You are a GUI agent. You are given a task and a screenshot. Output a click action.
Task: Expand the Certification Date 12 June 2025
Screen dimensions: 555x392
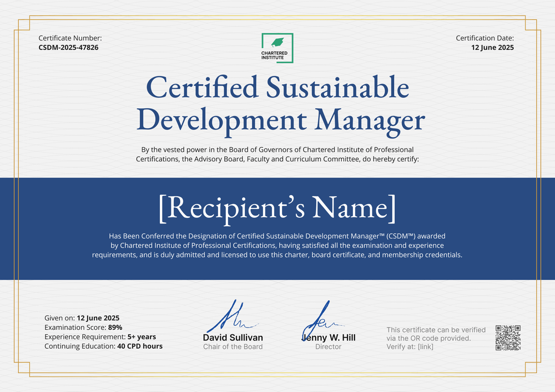pos(493,48)
